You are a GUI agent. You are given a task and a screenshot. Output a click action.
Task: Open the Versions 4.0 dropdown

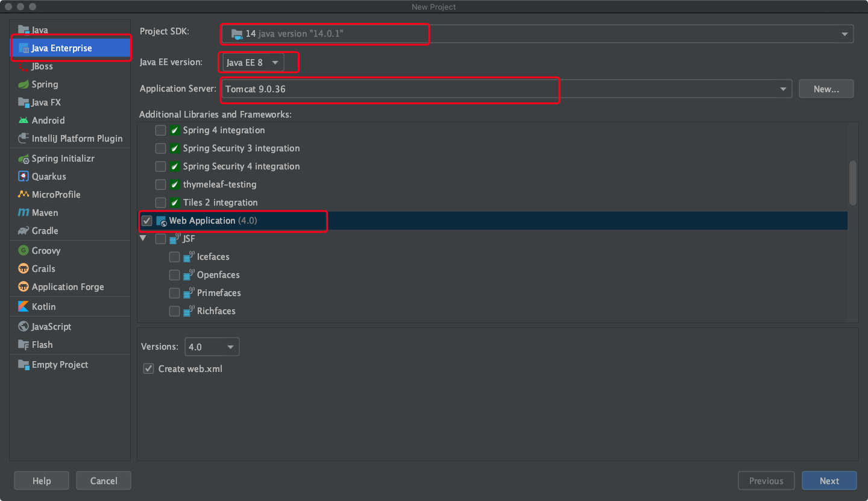tap(212, 347)
